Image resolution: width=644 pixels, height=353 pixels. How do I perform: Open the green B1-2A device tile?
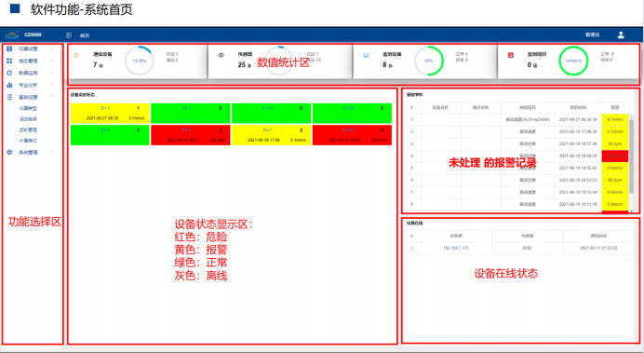click(x=271, y=114)
